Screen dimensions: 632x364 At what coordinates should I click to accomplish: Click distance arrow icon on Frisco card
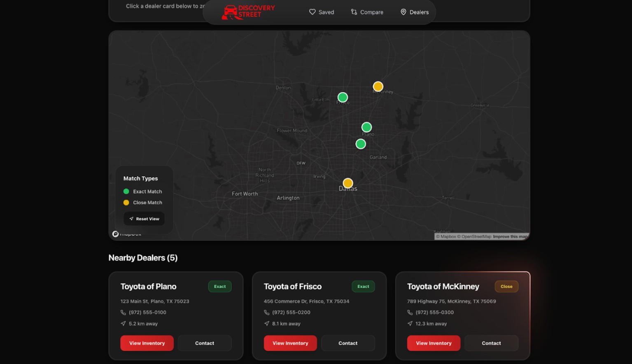click(x=266, y=324)
